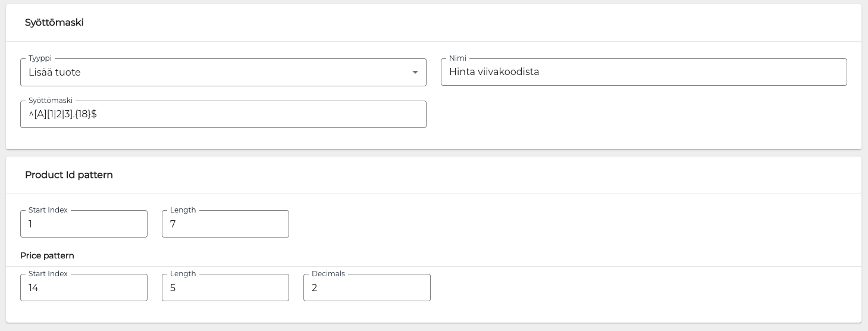Select the Product Id Start Index field

tap(84, 224)
